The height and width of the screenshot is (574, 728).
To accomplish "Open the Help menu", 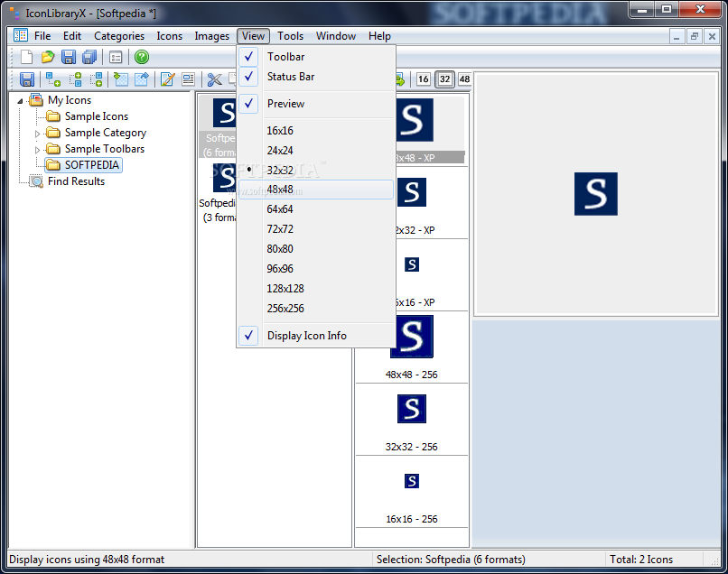I will (x=379, y=36).
